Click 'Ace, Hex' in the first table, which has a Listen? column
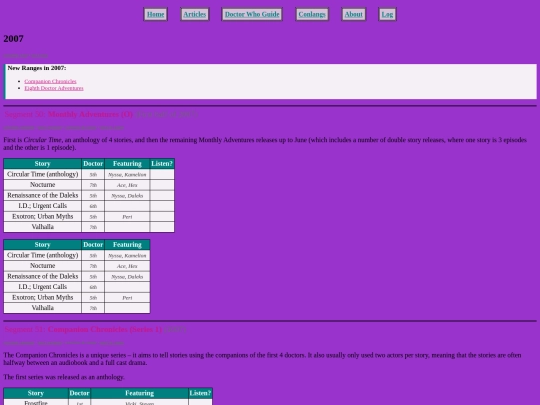The height and width of the screenshot is (405, 540). coord(127,185)
